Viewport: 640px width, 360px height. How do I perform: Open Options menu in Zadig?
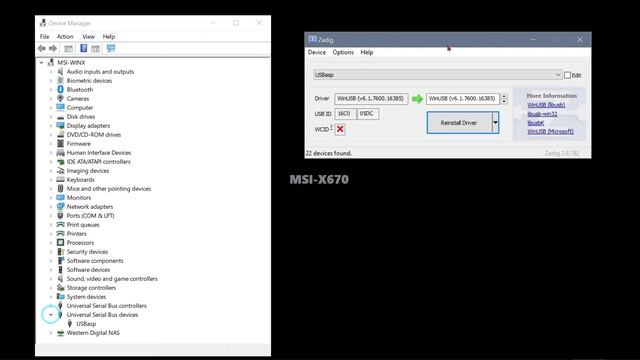(343, 52)
